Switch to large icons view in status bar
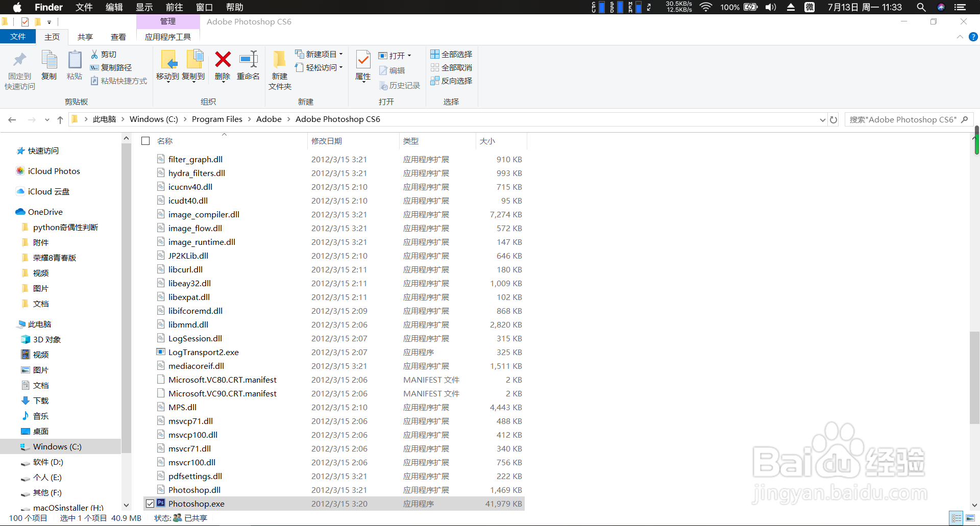Image resolution: width=980 pixels, height=526 pixels. point(970,518)
